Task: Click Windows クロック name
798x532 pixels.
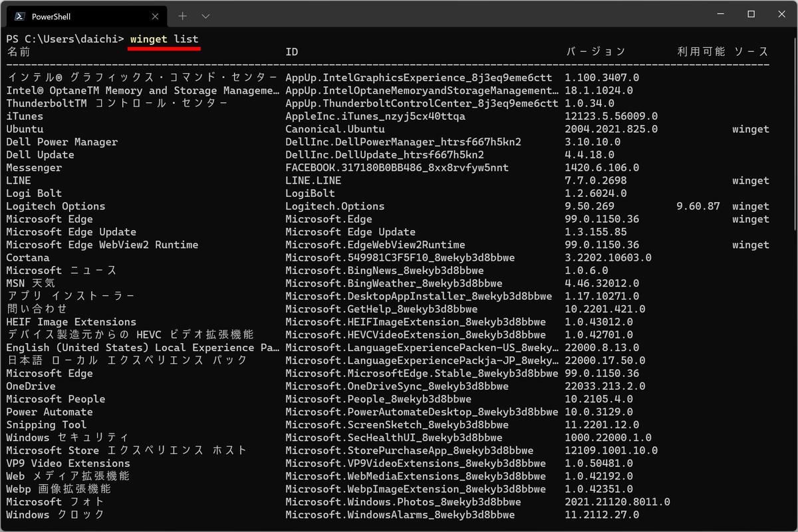Action: (56, 515)
